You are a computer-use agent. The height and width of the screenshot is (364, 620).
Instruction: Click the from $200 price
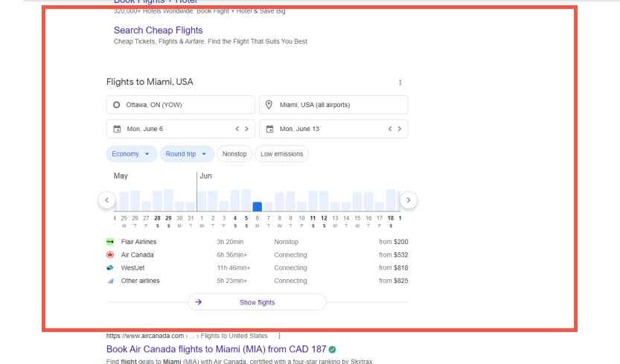coord(394,242)
